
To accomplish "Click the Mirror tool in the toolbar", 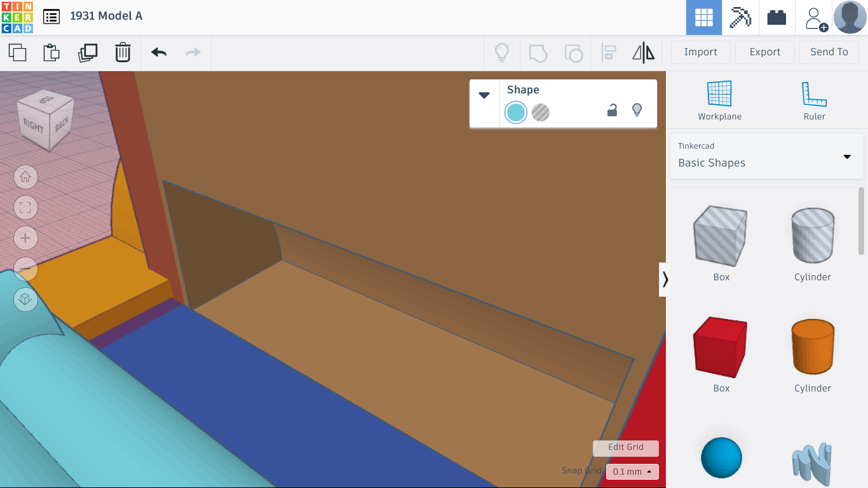I will pyautogui.click(x=644, y=53).
